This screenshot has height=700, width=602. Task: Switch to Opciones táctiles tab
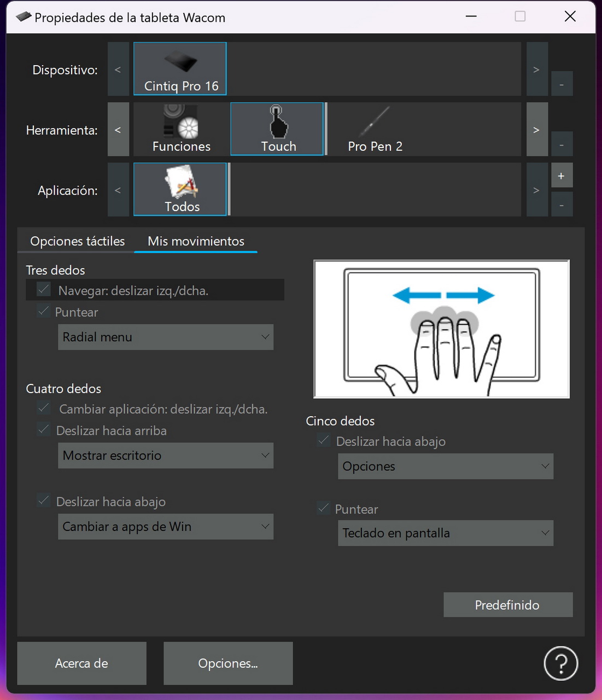click(x=77, y=241)
